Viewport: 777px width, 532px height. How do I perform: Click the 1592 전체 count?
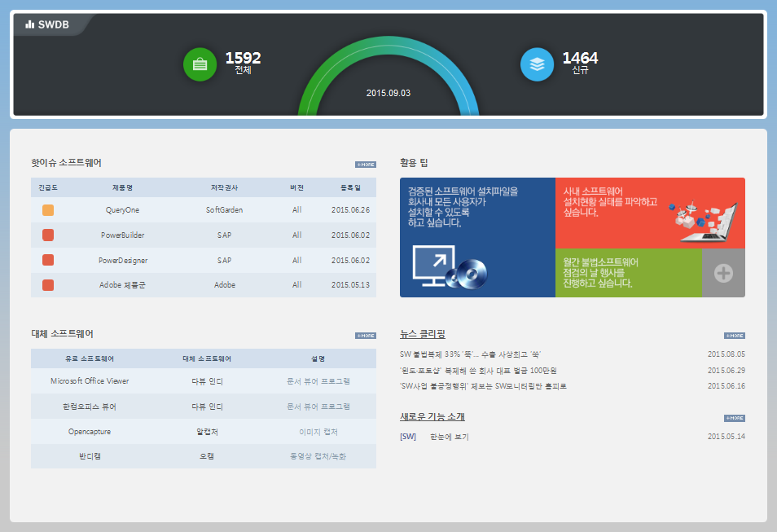click(244, 63)
